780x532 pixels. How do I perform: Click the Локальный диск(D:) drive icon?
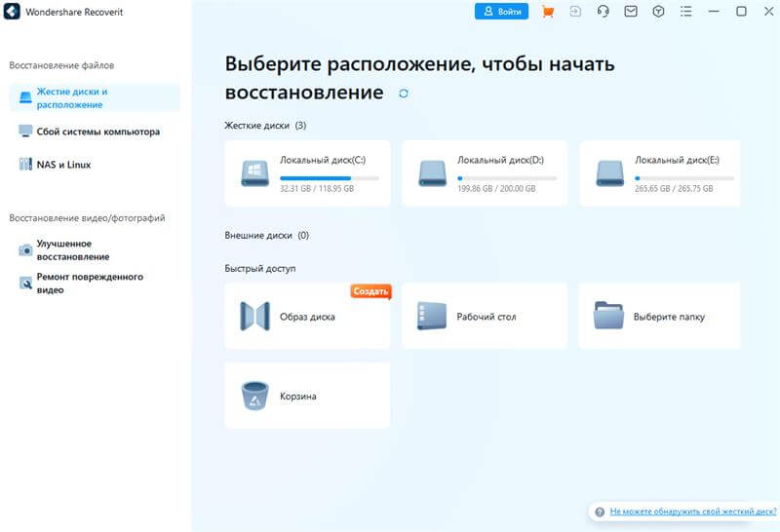tap(432, 173)
